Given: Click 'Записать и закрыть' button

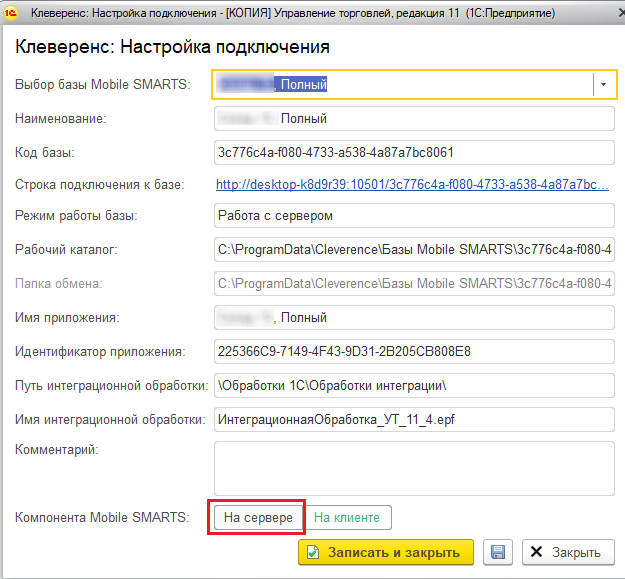Looking at the screenshot, I should tap(386, 552).
